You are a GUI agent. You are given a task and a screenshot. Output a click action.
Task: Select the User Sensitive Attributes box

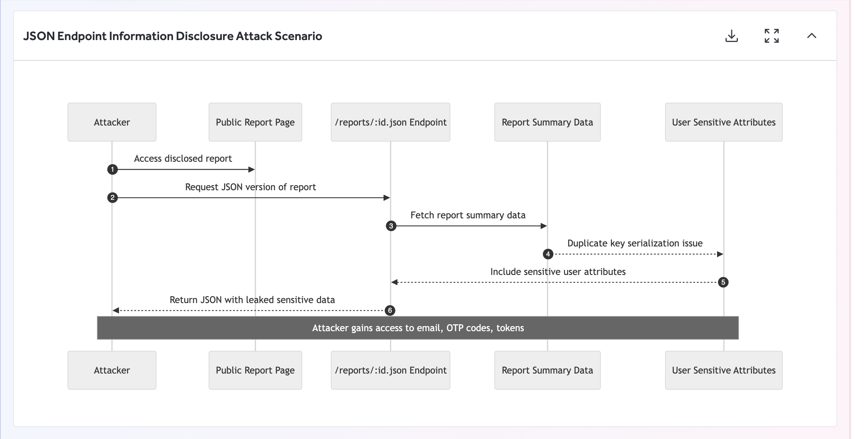[723, 122]
